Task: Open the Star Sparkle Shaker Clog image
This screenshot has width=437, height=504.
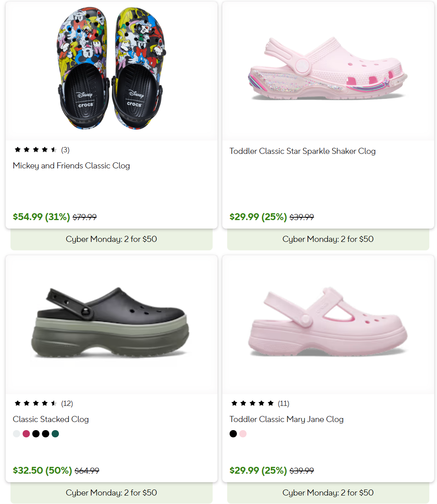Action: [328, 69]
